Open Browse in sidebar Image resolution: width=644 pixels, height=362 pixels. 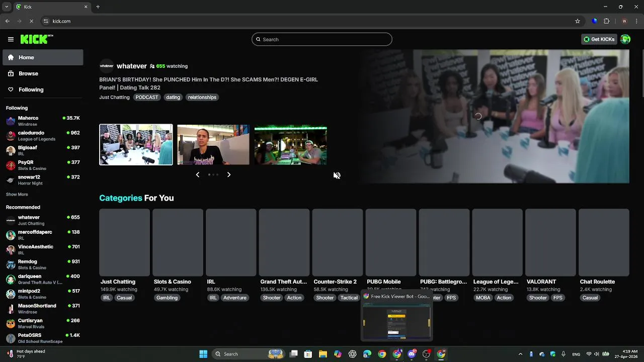(x=43, y=73)
